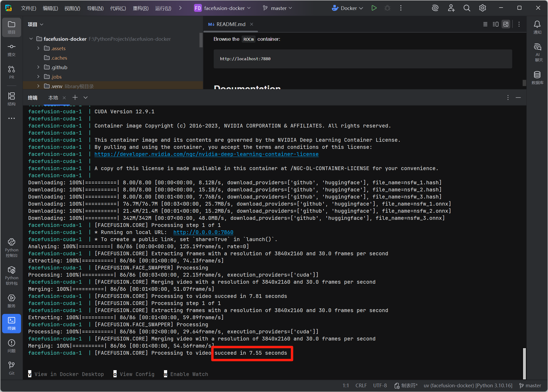The height and width of the screenshot is (392, 548).
Task: Select the README.md editor tab
Action: [231, 24]
